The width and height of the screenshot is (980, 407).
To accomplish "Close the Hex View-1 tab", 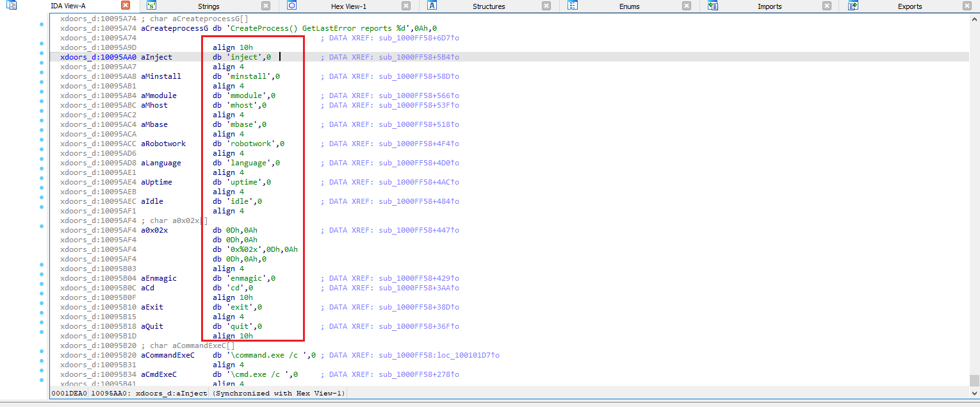I will [x=406, y=6].
